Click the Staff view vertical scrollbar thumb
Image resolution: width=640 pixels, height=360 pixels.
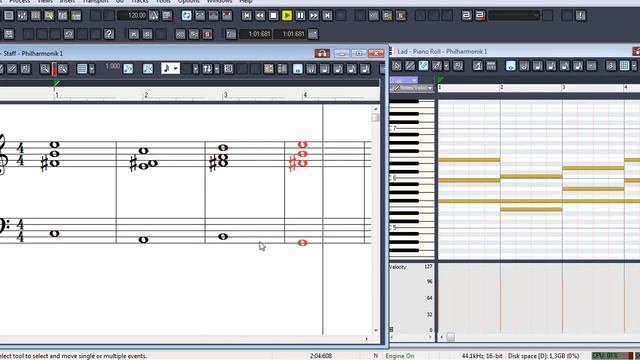pyautogui.click(x=376, y=117)
